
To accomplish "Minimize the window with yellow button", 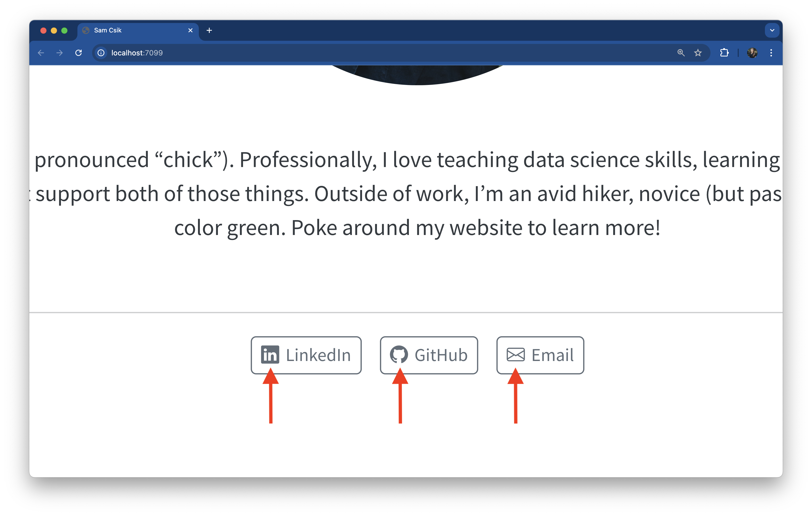I will pyautogui.click(x=54, y=31).
